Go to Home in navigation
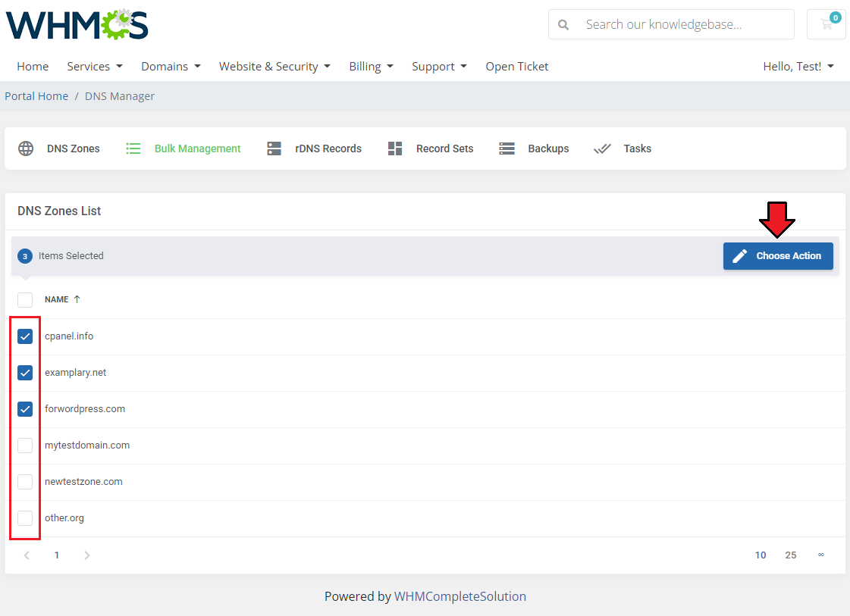Screen dimensions: 850x616 click(33, 66)
